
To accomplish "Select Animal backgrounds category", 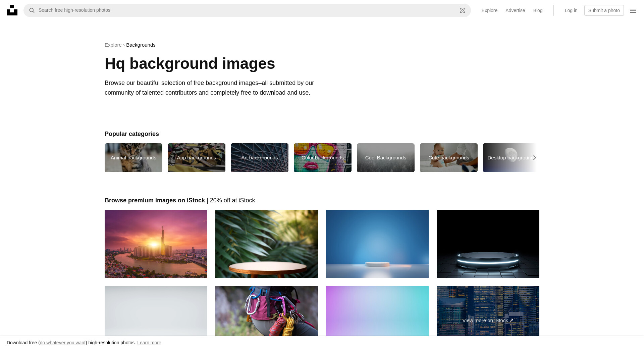I will tap(133, 158).
